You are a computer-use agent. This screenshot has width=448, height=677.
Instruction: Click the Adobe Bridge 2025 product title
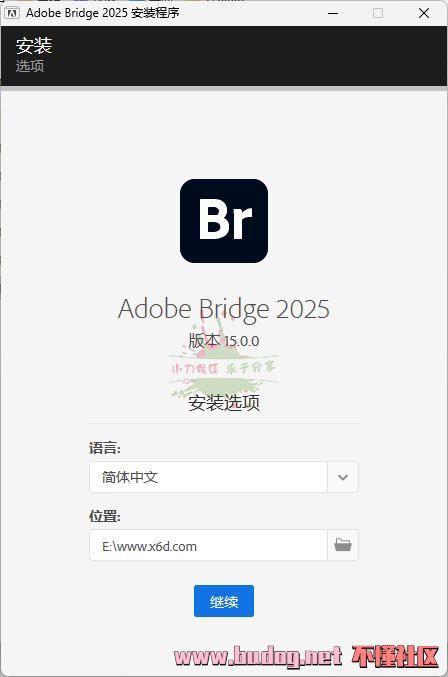click(224, 309)
